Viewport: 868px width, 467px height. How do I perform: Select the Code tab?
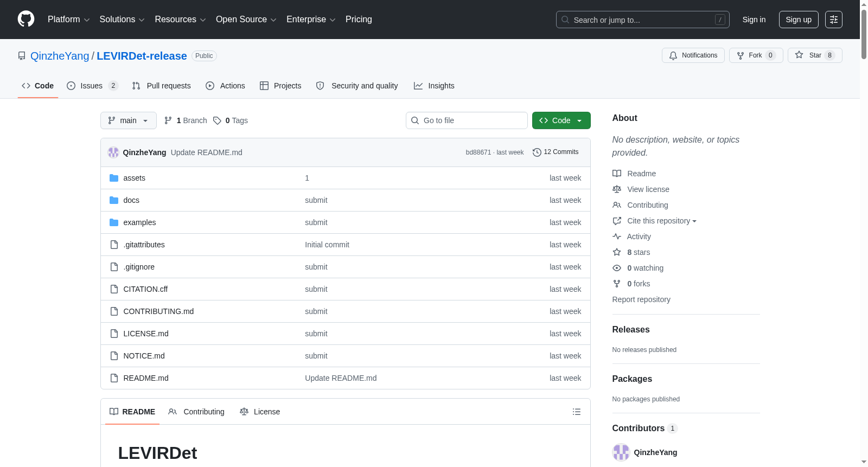pyautogui.click(x=38, y=86)
